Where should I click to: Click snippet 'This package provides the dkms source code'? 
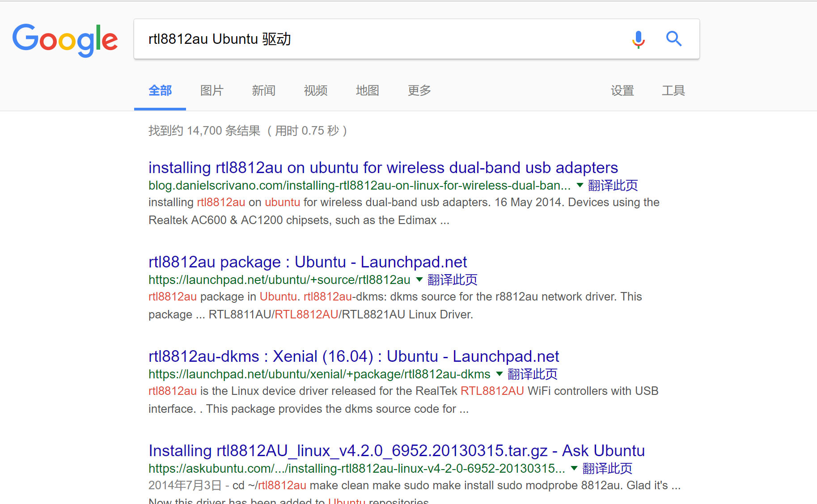tap(331, 409)
